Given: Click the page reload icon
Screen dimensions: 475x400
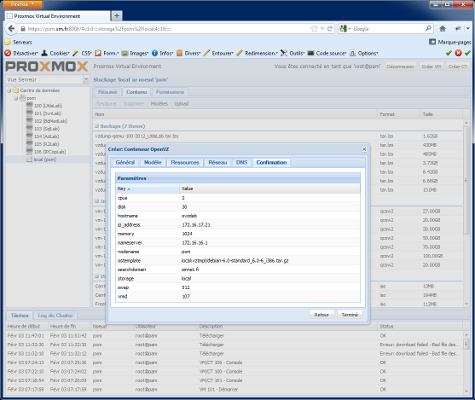Looking at the screenshot, I should point(330,29).
